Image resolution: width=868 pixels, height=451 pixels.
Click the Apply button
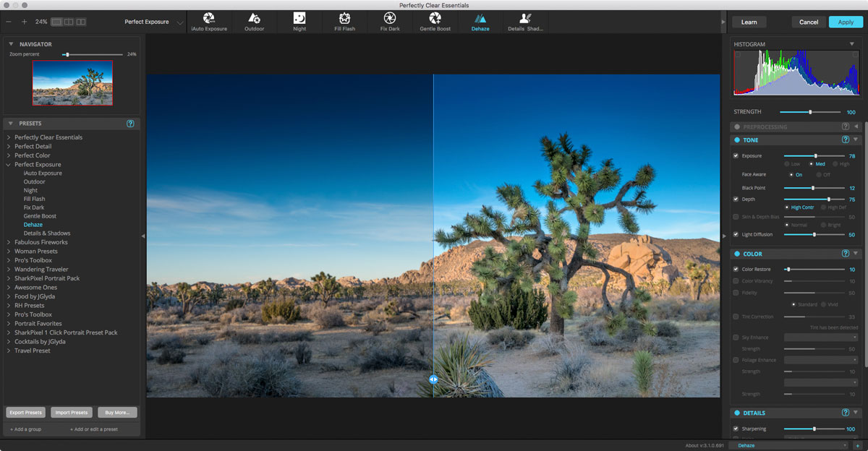click(846, 22)
